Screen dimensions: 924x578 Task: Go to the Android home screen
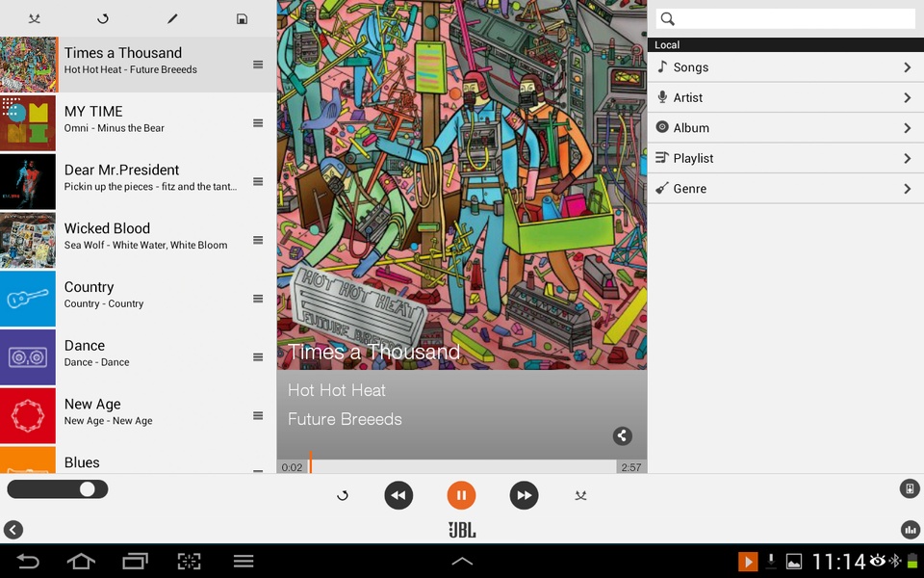(81, 561)
